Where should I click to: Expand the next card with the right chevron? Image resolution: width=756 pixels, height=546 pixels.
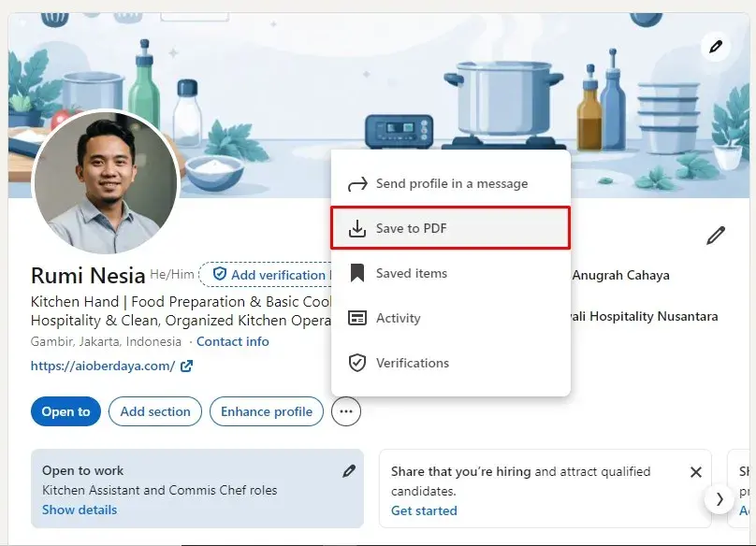[720, 499]
